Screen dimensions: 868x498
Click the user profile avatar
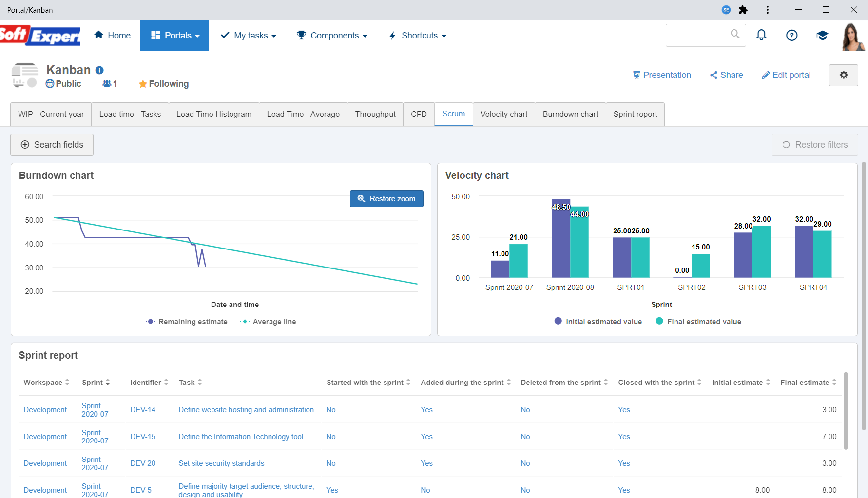coord(853,37)
